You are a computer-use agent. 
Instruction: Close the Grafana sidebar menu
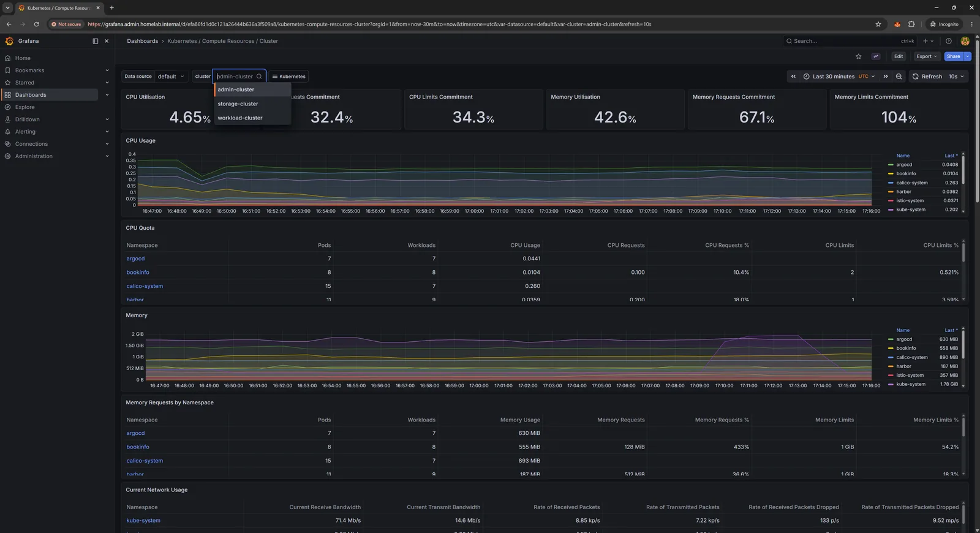pos(107,41)
